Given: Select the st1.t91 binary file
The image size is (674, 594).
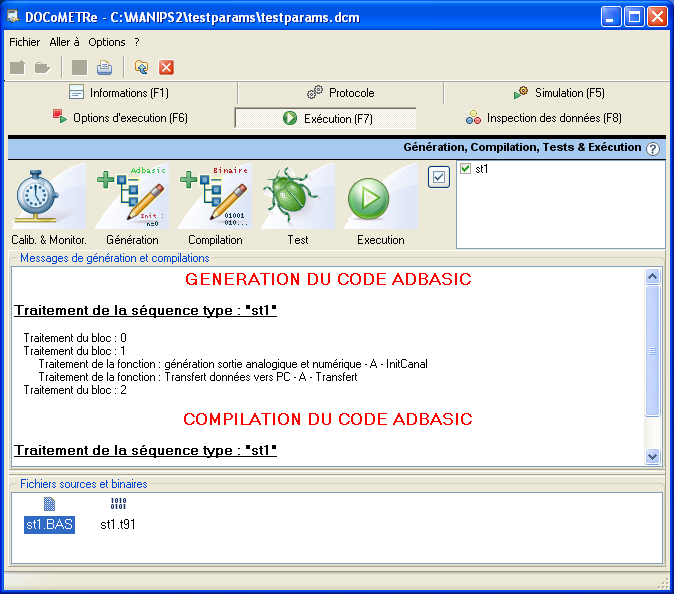Looking at the screenshot, I should [x=118, y=515].
